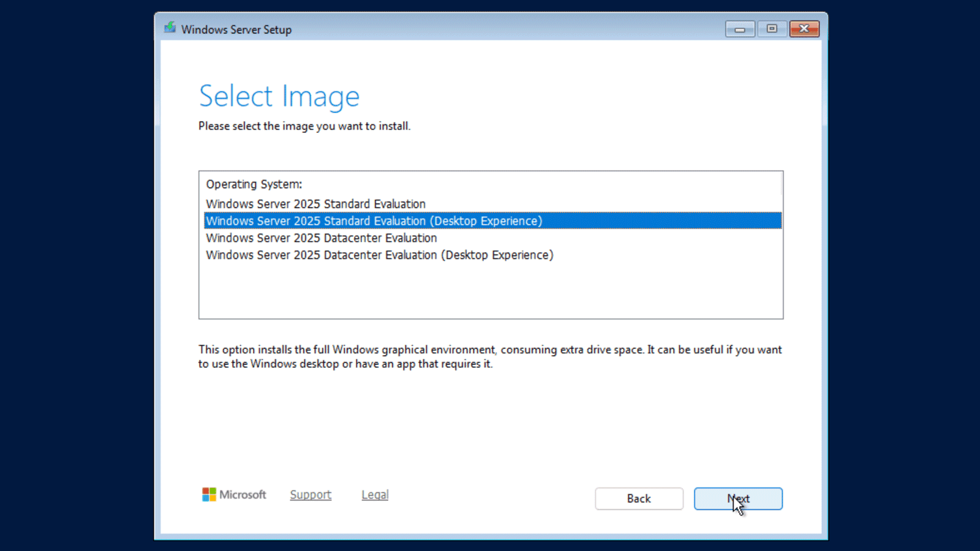The width and height of the screenshot is (980, 551).
Task: Go Back to the previous setup page
Action: [639, 498]
